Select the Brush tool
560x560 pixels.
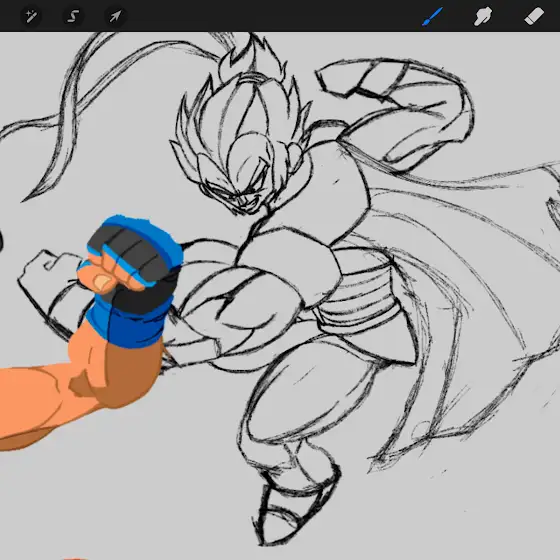pos(432,16)
